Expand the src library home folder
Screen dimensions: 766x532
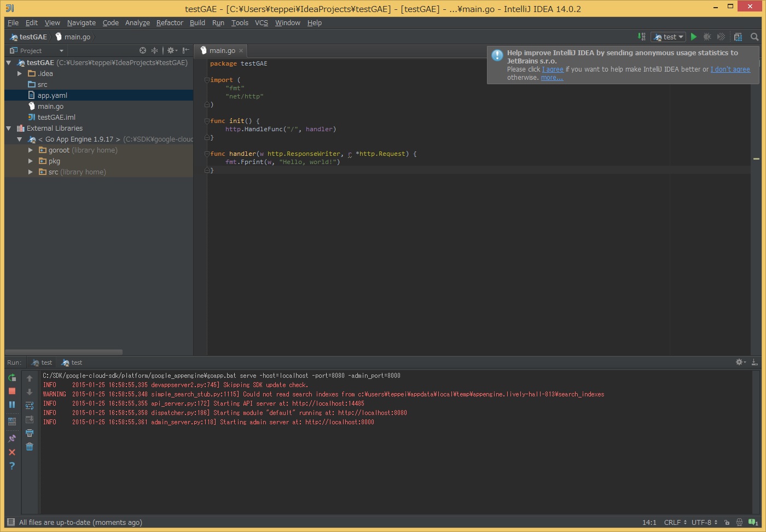click(x=31, y=172)
